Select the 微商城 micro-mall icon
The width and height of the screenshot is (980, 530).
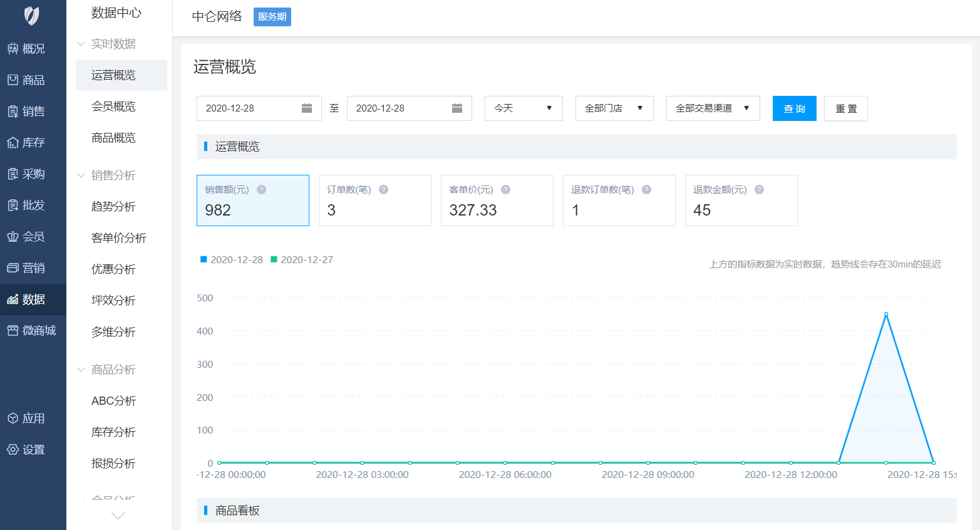click(29, 330)
